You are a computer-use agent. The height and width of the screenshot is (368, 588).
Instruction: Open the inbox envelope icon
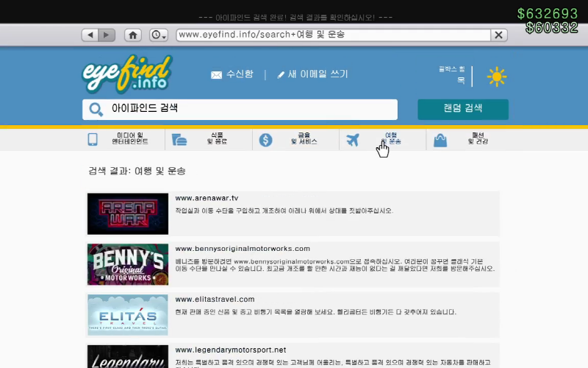coord(216,75)
